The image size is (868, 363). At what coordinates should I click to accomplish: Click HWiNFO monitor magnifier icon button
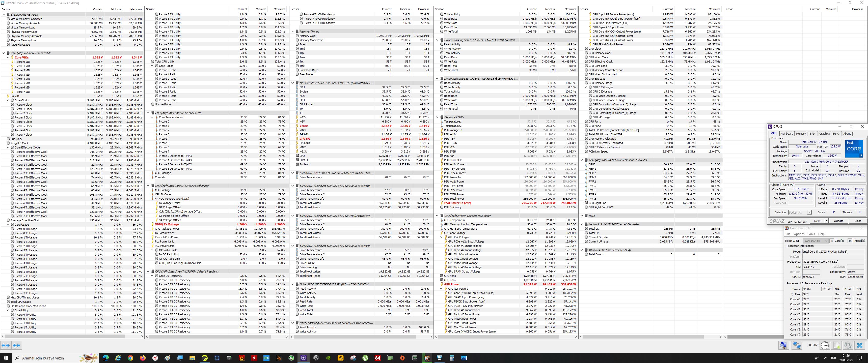[783, 345]
